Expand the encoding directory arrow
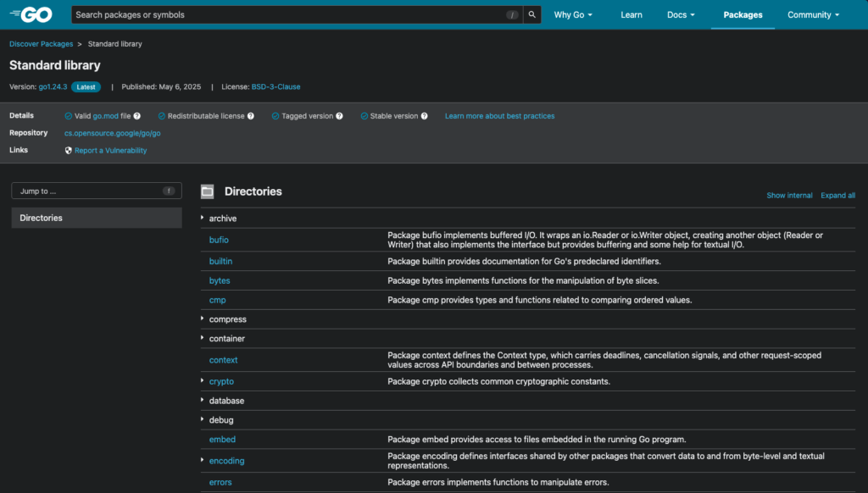Image resolution: width=868 pixels, height=493 pixels. (x=202, y=460)
